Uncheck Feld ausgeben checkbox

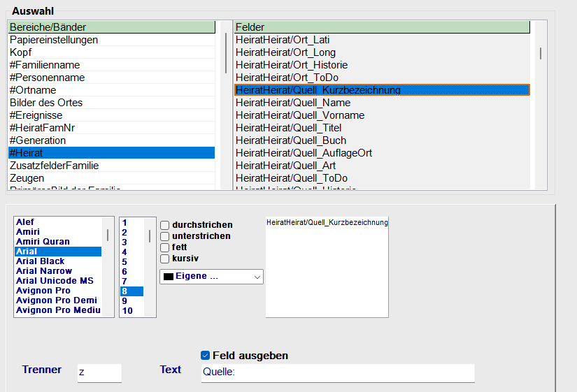[206, 356]
